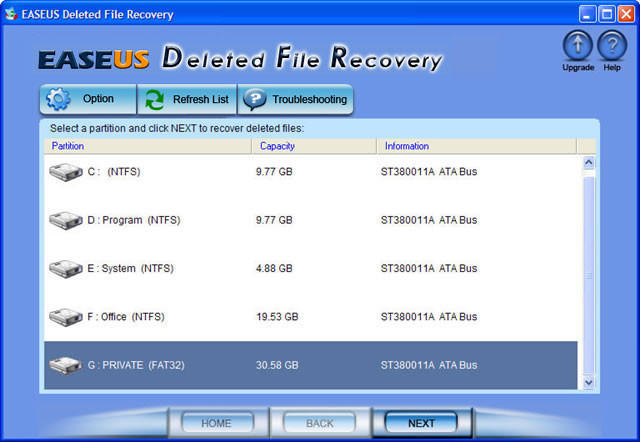This screenshot has width=640, height=442.
Task: Maximize the EASEUS window
Action: tap(607, 14)
